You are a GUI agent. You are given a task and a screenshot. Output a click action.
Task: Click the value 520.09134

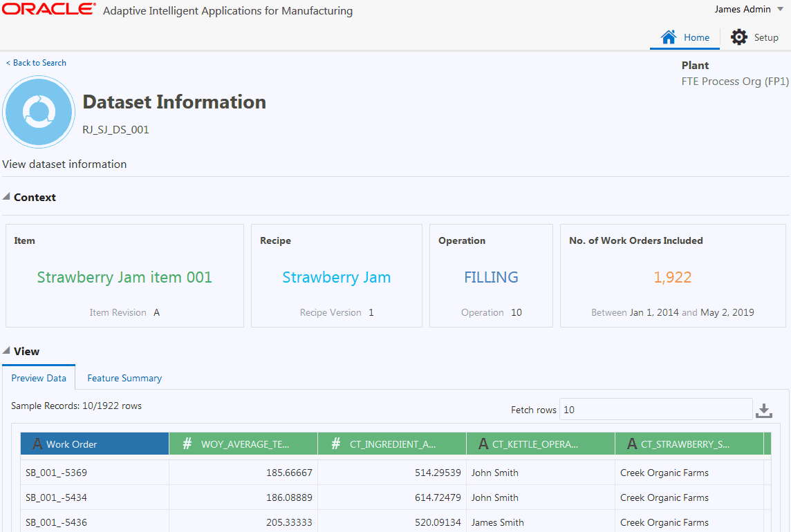[438, 522]
